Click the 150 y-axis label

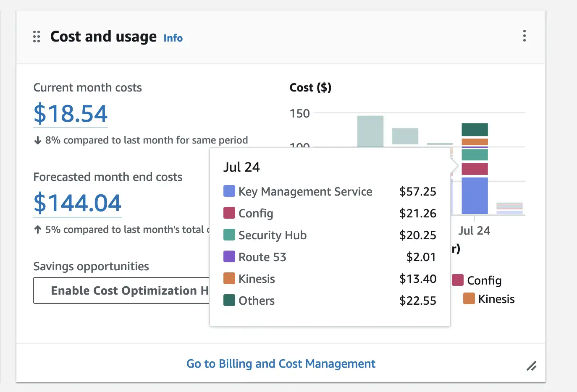pos(299,114)
